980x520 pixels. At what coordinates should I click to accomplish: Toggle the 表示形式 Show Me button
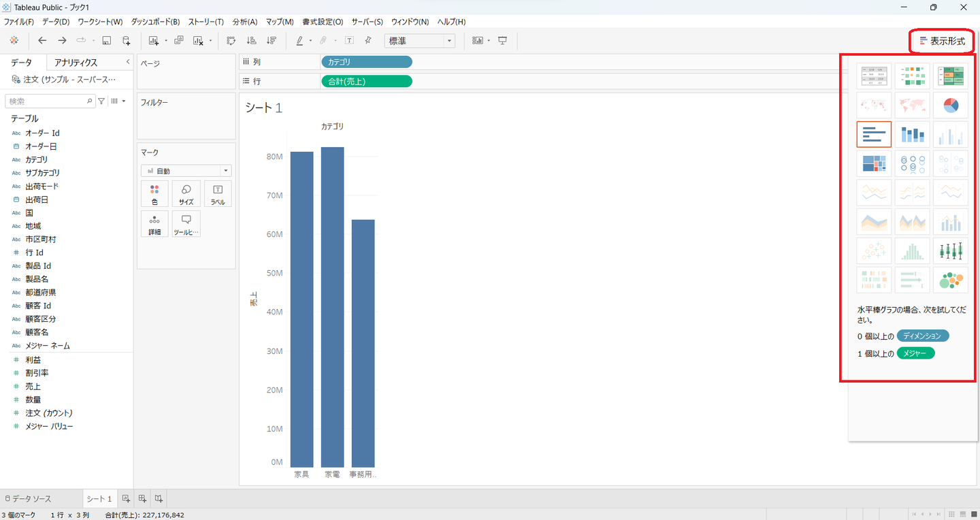click(x=943, y=41)
